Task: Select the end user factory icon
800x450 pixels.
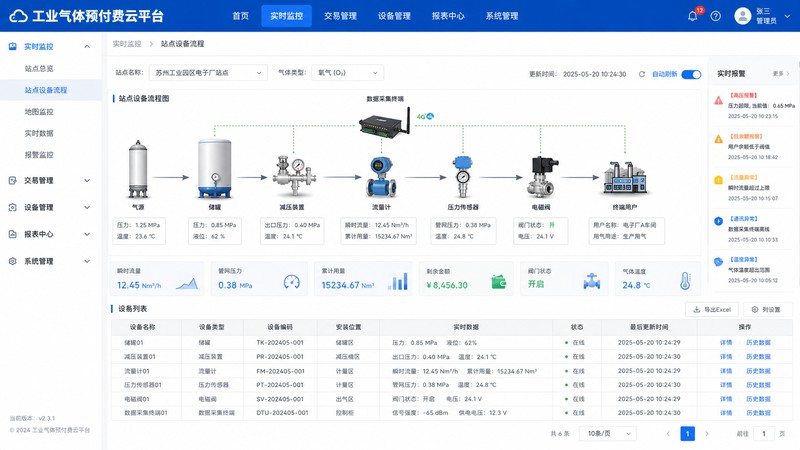Action: [625, 178]
